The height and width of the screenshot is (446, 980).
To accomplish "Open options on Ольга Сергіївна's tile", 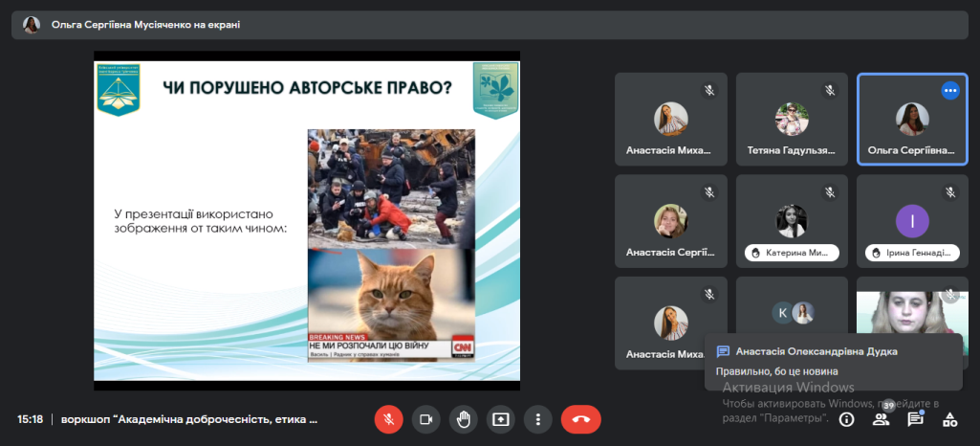I will (x=949, y=90).
